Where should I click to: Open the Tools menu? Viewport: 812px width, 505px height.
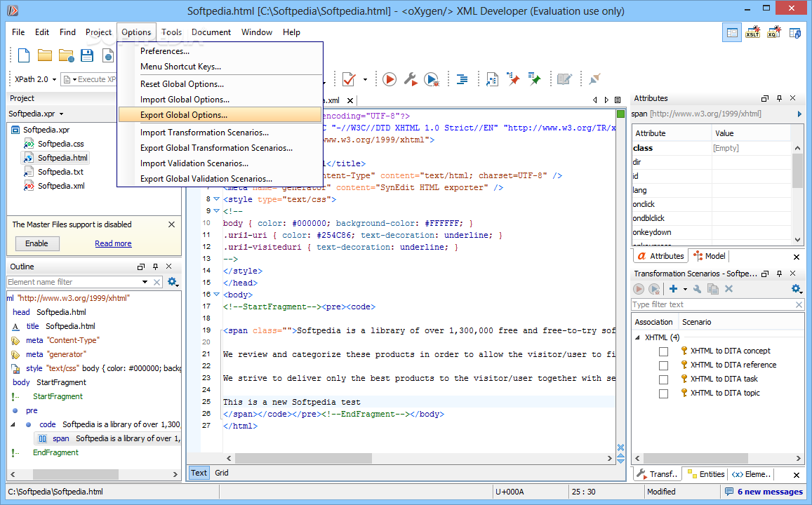point(171,32)
